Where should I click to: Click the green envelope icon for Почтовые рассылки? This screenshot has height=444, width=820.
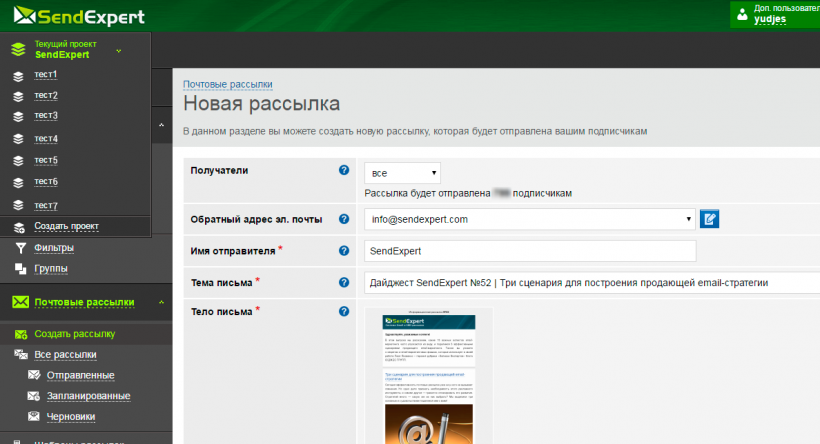click(x=20, y=302)
